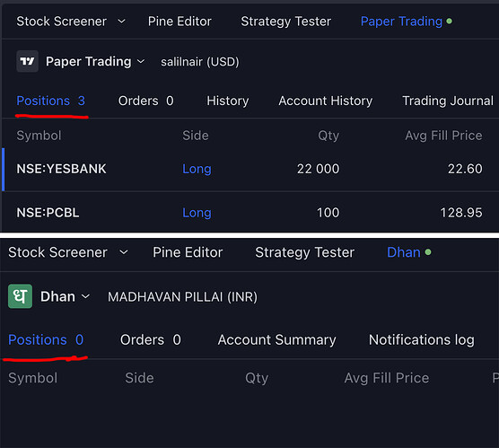The image size is (499, 448).
Task: Sort by Side column in Paper Trading table
Action: coord(196,136)
